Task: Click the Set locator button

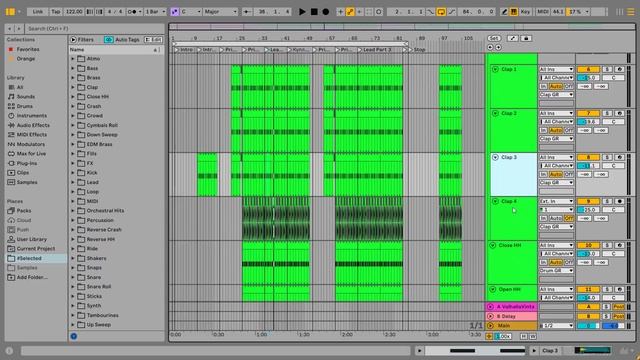Action: pyautogui.click(x=494, y=38)
